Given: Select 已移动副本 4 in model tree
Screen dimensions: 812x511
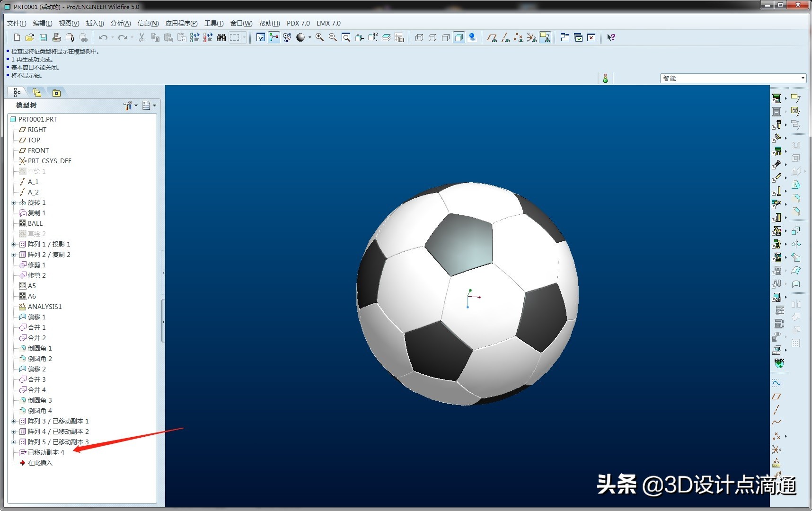Looking at the screenshot, I should pos(46,452).
